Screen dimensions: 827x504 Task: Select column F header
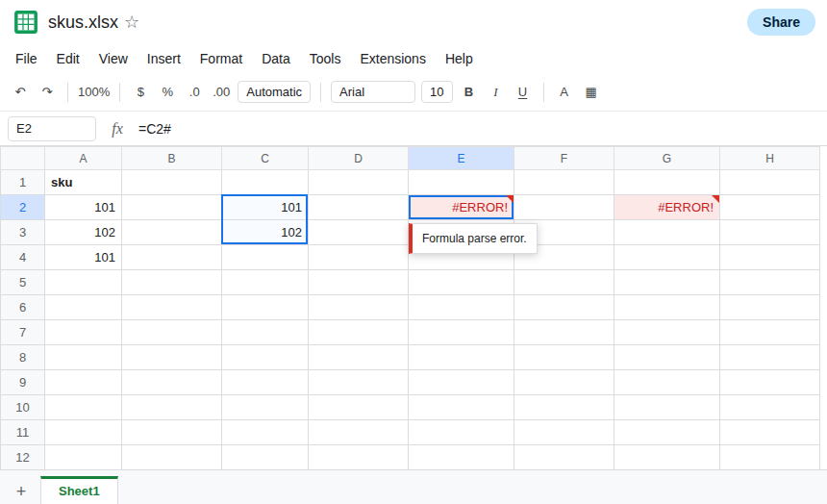pos(564,159)
